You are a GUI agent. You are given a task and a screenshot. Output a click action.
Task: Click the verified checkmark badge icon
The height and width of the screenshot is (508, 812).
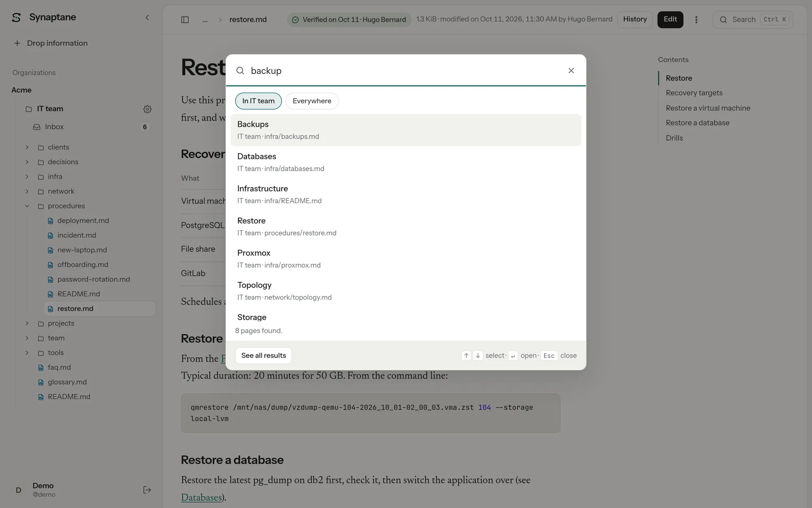295,20
